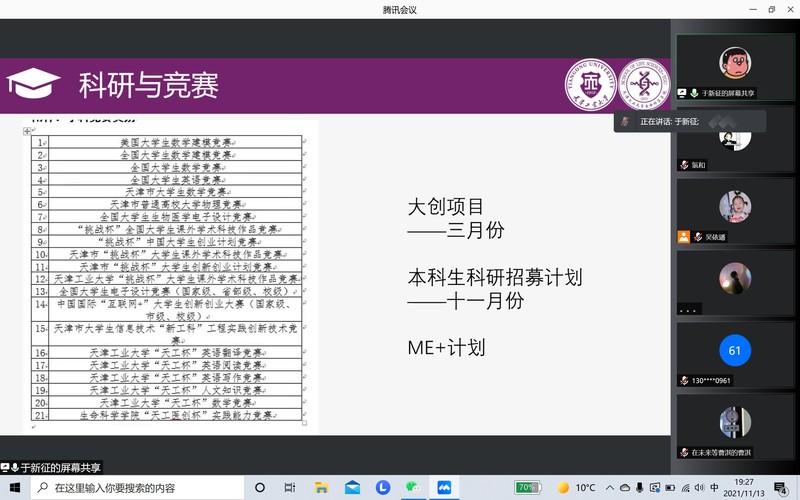Click the cloud sync tray icon
The image size is (800, 500).
[625, 488]
